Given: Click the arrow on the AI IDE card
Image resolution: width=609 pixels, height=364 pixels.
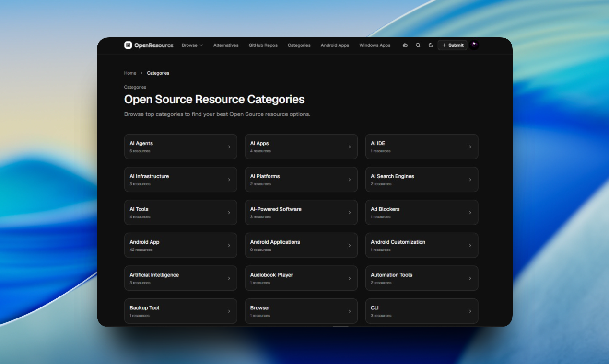Looking at the screenshot, I should coord(470,147).
